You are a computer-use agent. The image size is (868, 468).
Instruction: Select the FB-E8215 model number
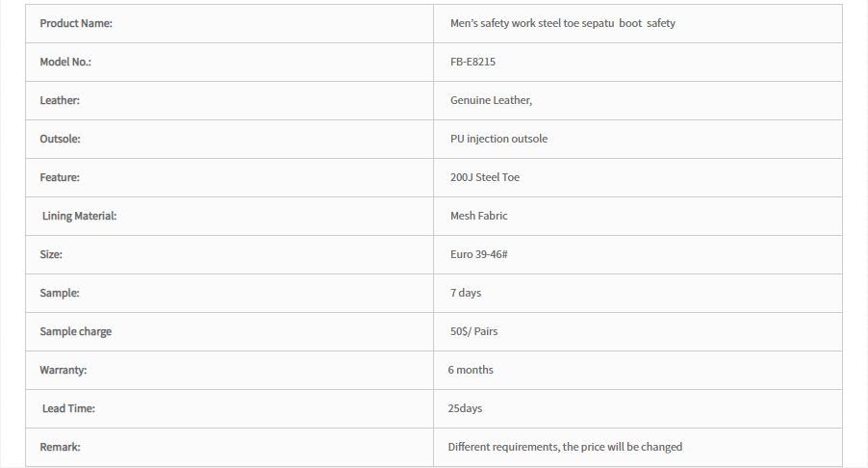pos(472,62)
